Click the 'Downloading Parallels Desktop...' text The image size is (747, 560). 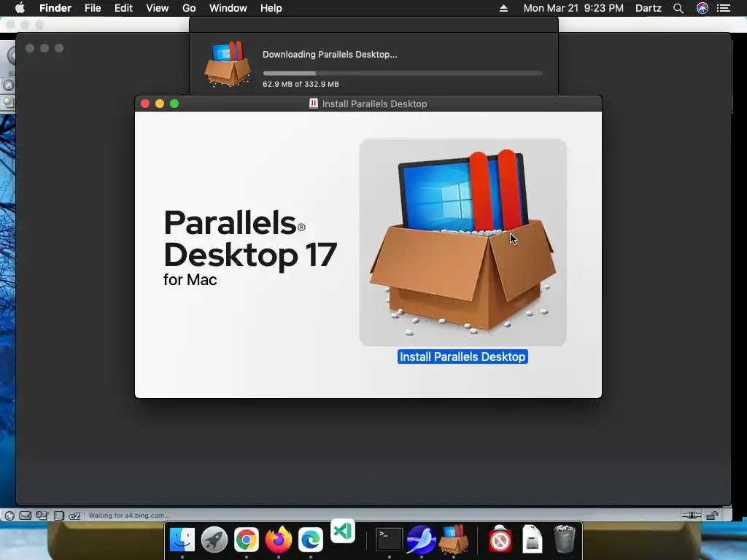click(x=330, y=54)
